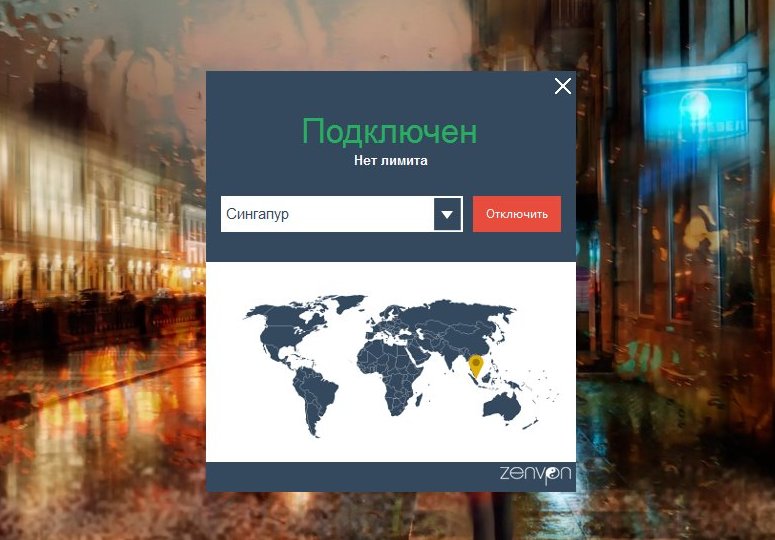Click the red Отключить disconnect button
The image size is (775, 540).
click(x=517, y=214)
